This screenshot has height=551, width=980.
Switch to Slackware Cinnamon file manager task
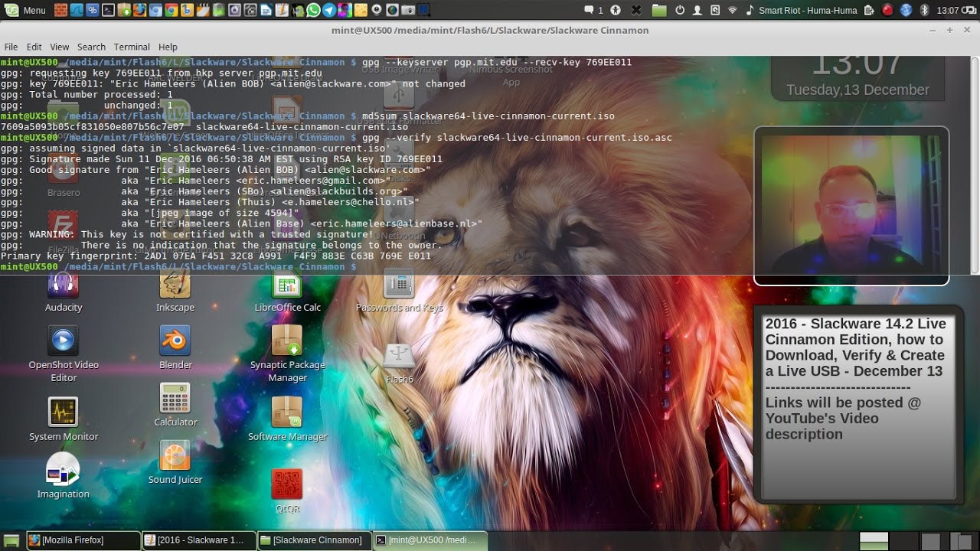[314, 540]
